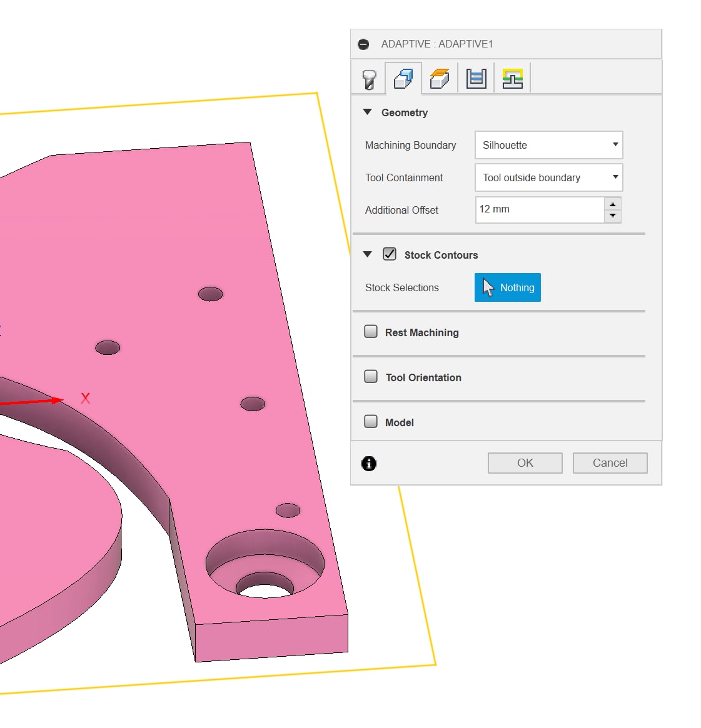
Task: Open the Tool Containment dropdown
Action: pos(548,177)
